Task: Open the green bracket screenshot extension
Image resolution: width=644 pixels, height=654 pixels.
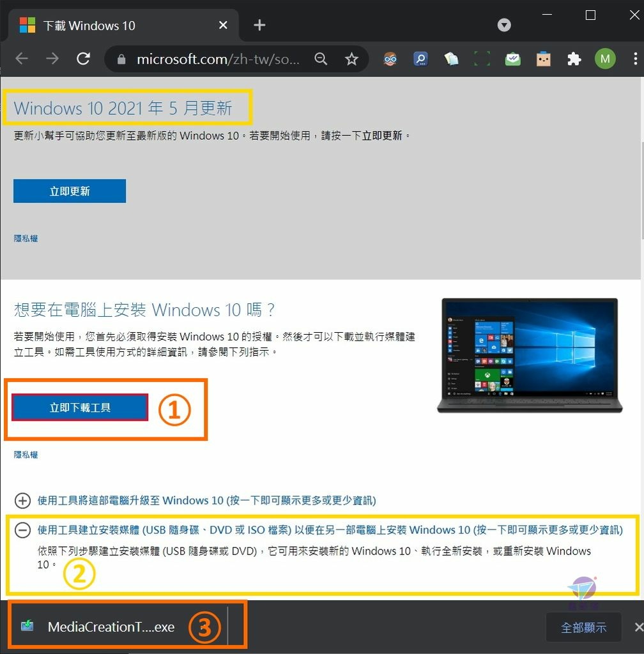Action: tap(482, 59)
